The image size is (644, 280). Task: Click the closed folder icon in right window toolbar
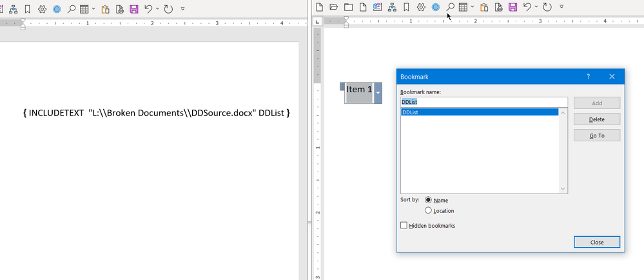(x=348, y=7)
